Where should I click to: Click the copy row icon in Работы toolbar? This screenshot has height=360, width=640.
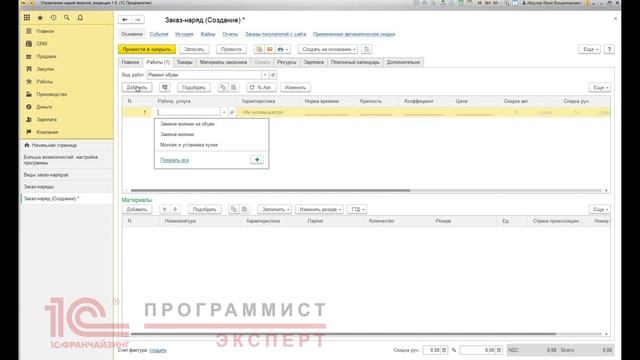223,87
